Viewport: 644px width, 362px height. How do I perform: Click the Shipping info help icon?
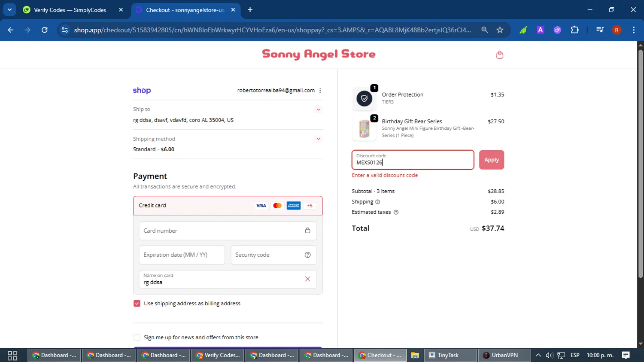[x=378, y=202]
